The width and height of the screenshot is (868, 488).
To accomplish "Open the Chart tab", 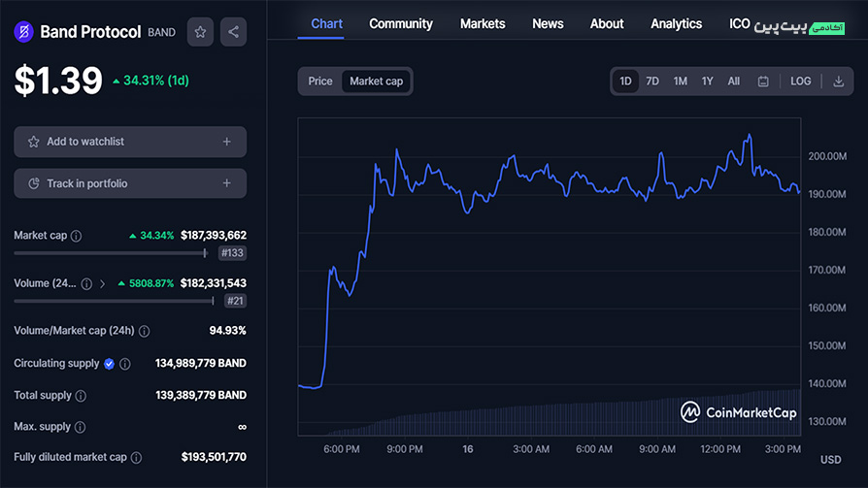I will 326,24.
